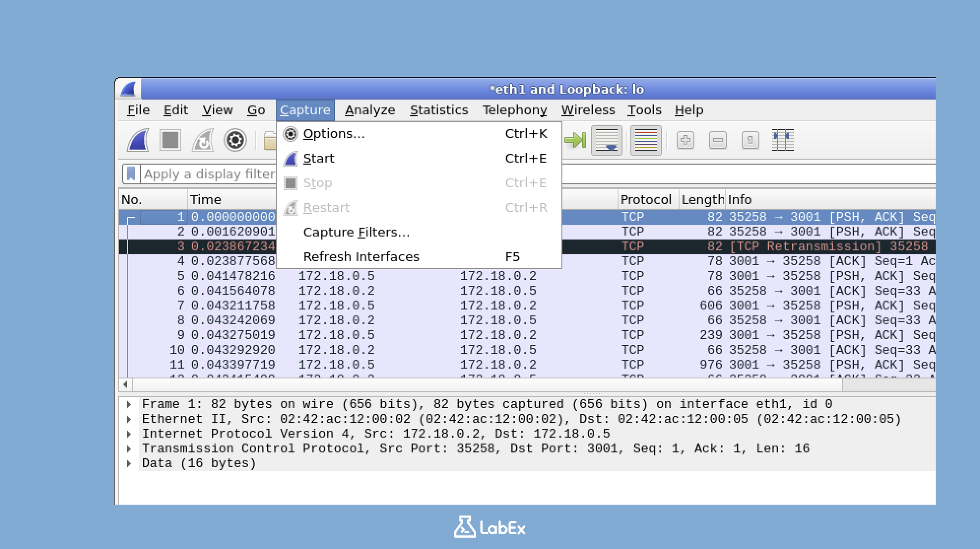Click the greyed-out Stop capture toolbar icon

pos(170,140)
